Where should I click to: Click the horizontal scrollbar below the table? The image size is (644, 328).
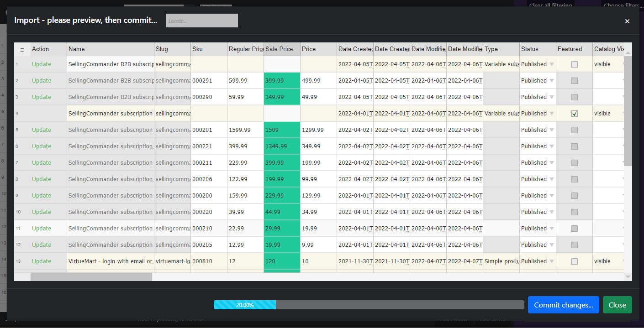click(x=91, y=276)
